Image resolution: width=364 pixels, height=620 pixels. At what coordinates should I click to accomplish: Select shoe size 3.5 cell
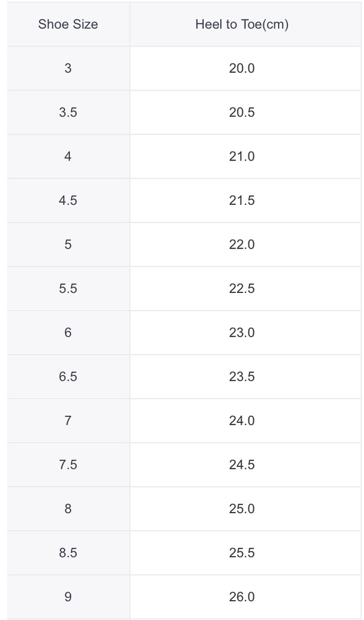click(68, 112)
